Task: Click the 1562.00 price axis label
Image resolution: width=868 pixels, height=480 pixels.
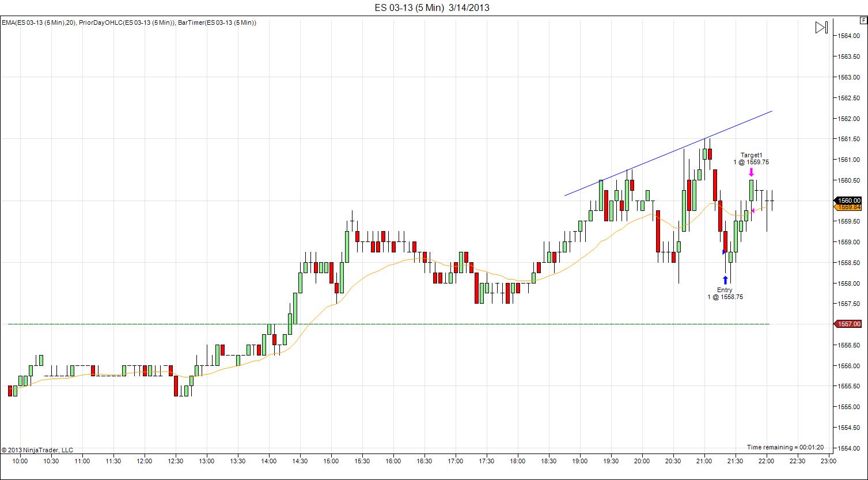Action: [x=850, y=119]
